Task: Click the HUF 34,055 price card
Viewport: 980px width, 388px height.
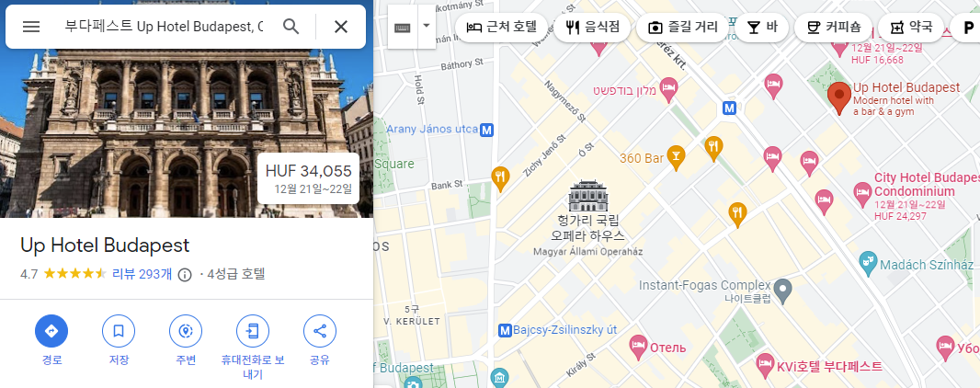Action: click(308, 178)
